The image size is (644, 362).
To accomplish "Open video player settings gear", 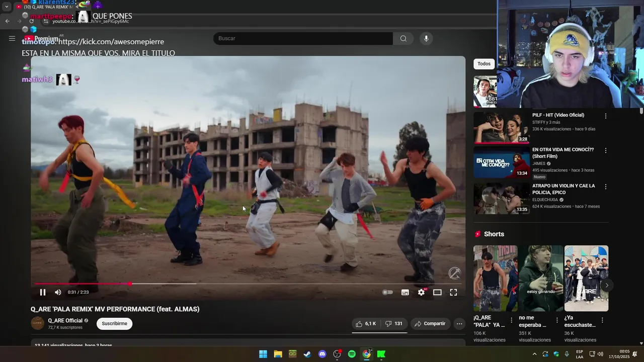I will click(x=421, y=292).
